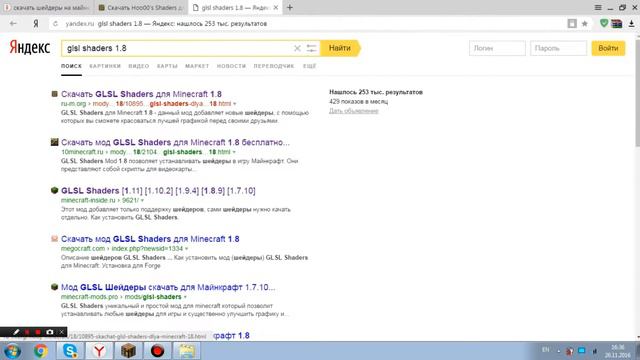
Task: Focus the Пароль input field
Action: [558, 48]
